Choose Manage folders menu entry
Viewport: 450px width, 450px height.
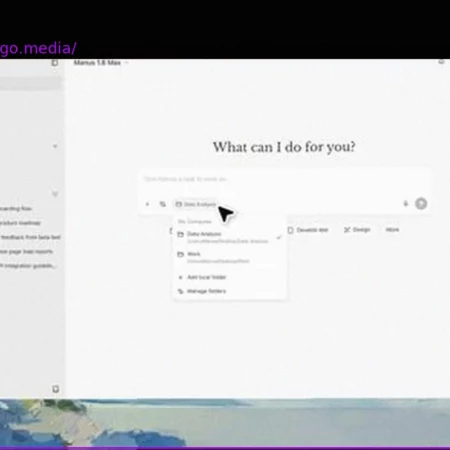229,291
